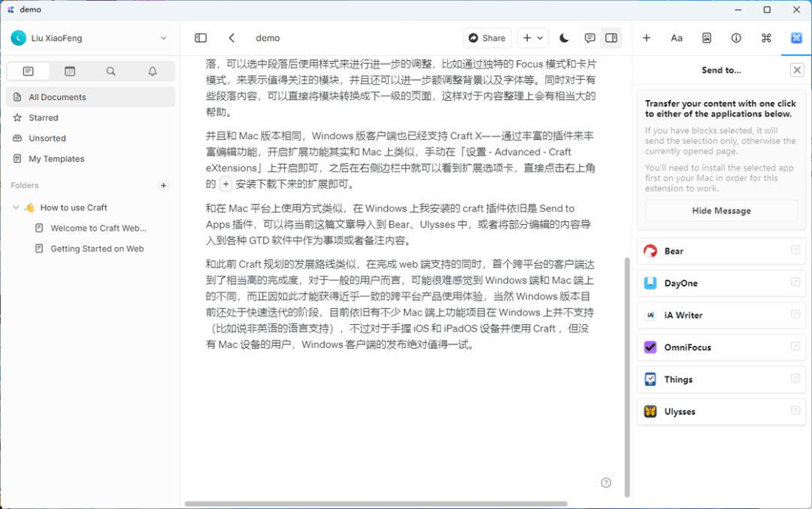Click the inline plus button in text
This screenshot has width=812, height=509.
point(226,183)
